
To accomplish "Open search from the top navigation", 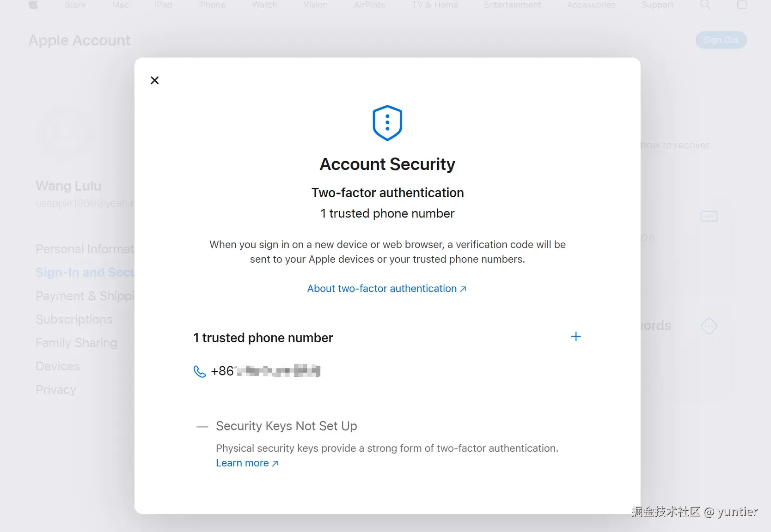I will point(704,5).
